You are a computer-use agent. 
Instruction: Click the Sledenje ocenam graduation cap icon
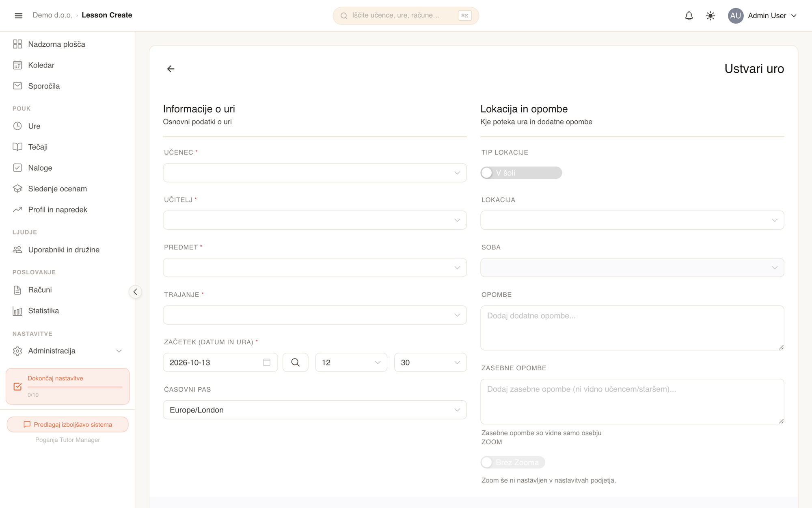[17, 189]
